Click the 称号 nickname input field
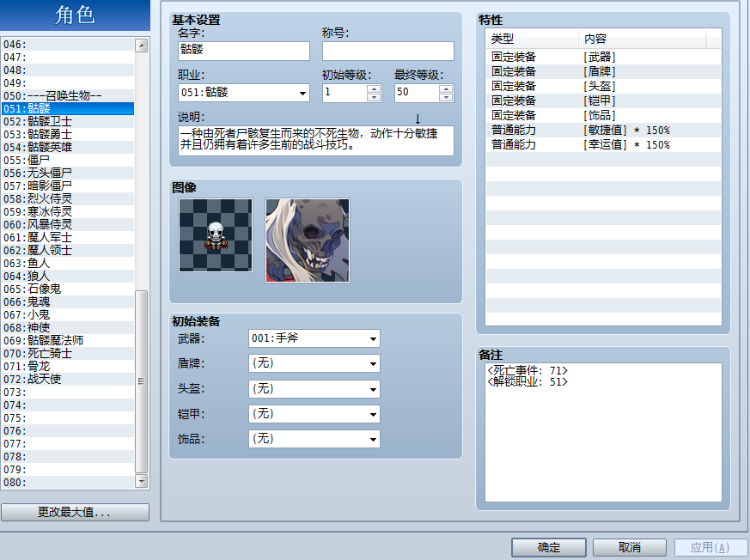The width and height of the screenshot is (750, 560). tap(388, 51)
